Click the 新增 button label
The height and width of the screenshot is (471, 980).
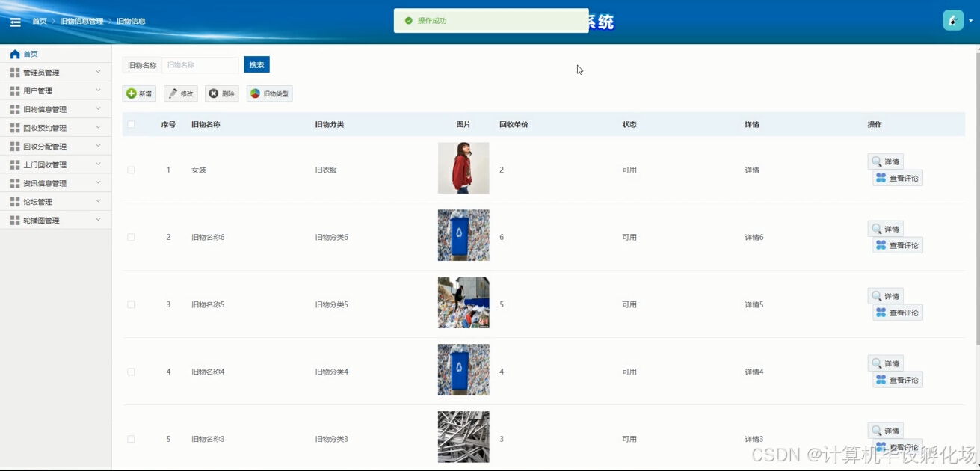point(146,94)
